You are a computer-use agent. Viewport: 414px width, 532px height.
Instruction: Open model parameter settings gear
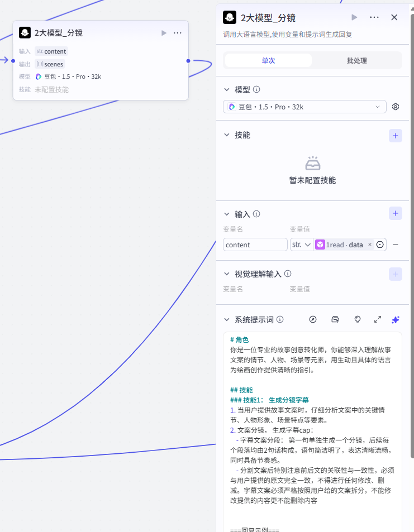tap(396, 107)
